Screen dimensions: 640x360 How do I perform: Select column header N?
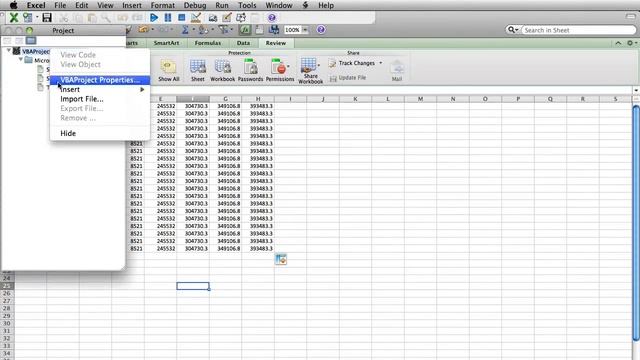pos(453,99)
